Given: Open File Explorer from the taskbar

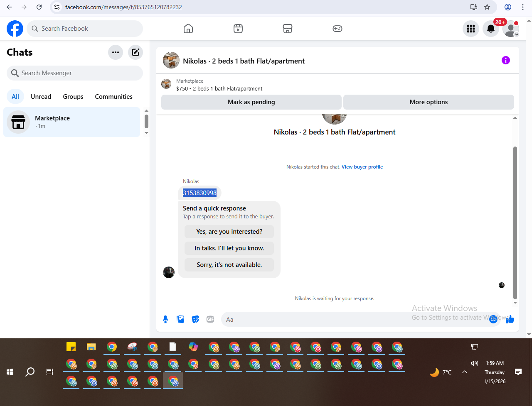Looking at the screenshot, I should 91,347.
